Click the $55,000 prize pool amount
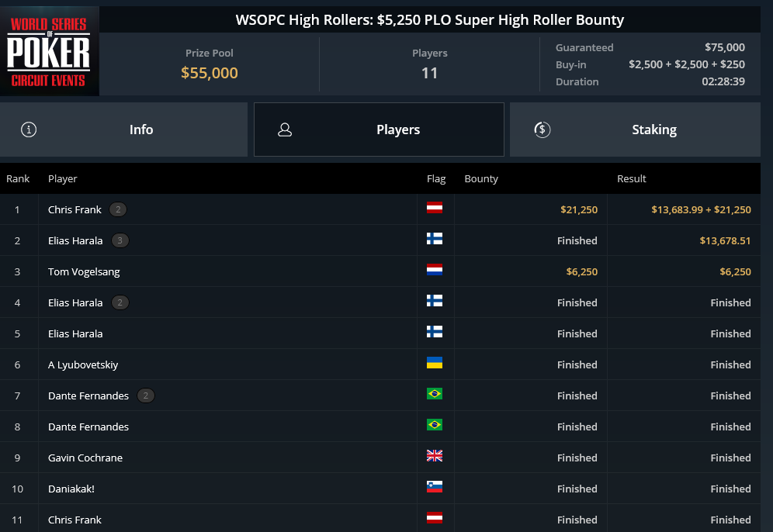The height and width of the screenshot is (532, 773). (x=209, y=73)
